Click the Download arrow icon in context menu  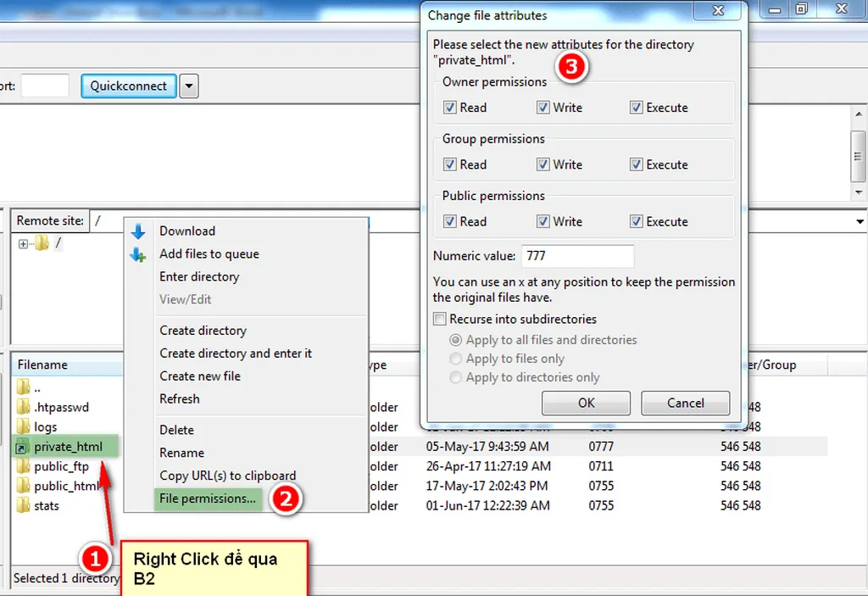[138, 231]
